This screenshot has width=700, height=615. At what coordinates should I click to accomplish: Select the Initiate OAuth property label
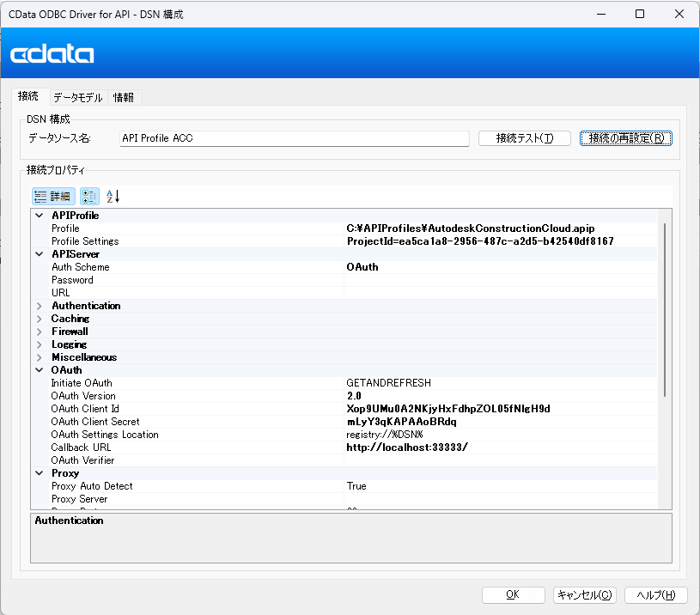tap(82, 383)
